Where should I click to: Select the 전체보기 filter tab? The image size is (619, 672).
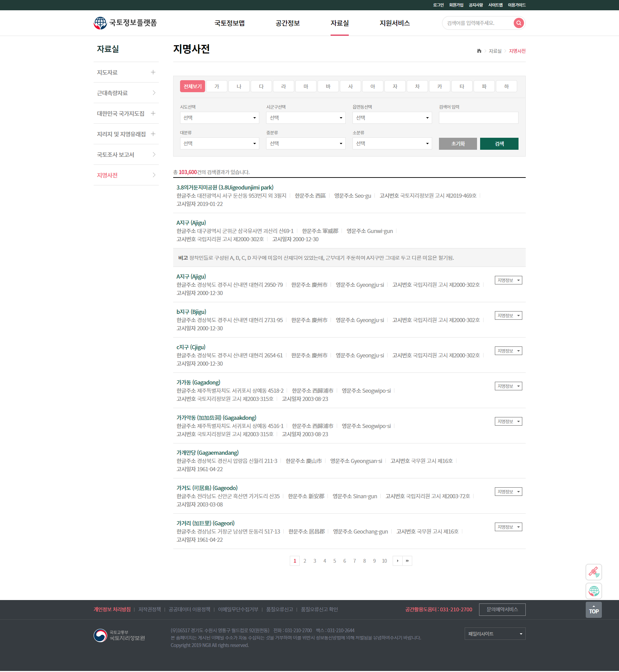pos(192,86)
